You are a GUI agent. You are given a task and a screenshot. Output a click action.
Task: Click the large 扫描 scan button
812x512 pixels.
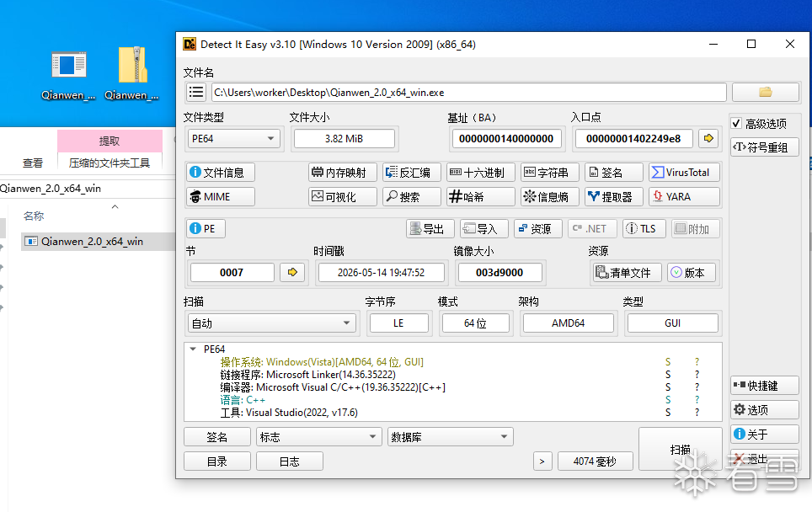click(681, 449)
